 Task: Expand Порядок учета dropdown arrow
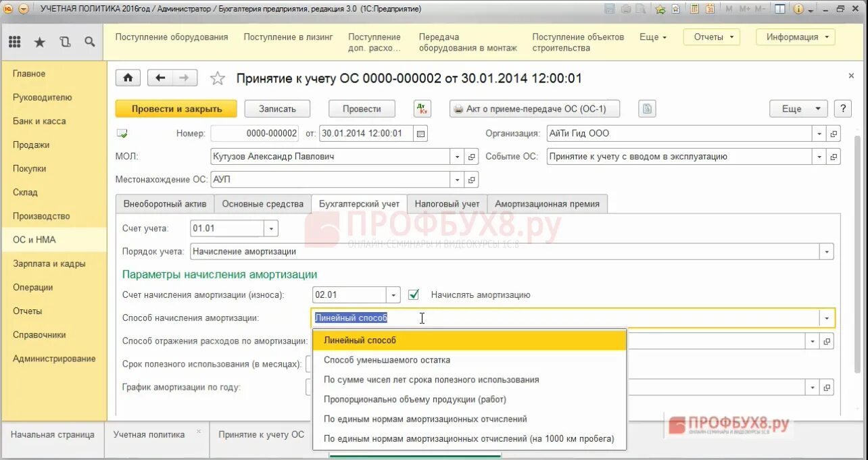(826, 252)
